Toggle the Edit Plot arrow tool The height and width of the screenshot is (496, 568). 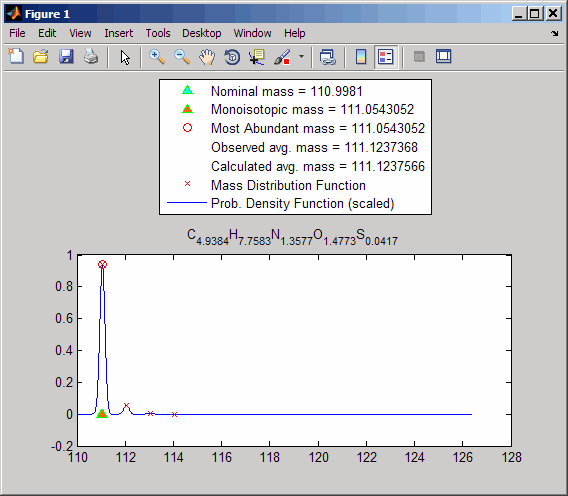click(x=125, y=57)
